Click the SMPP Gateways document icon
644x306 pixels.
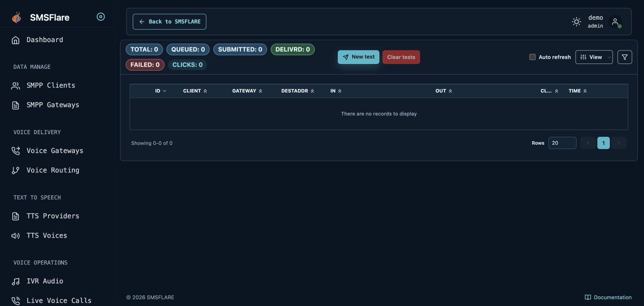[16, 105]
